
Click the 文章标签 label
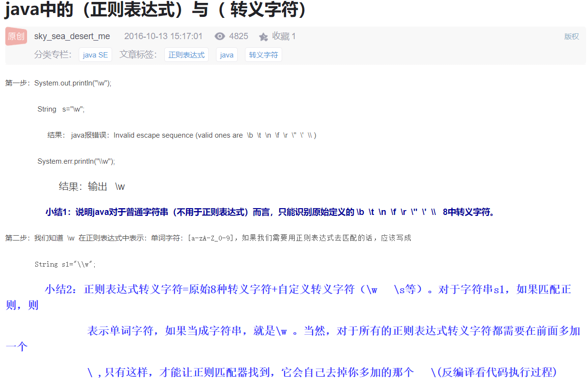point(139,55)
